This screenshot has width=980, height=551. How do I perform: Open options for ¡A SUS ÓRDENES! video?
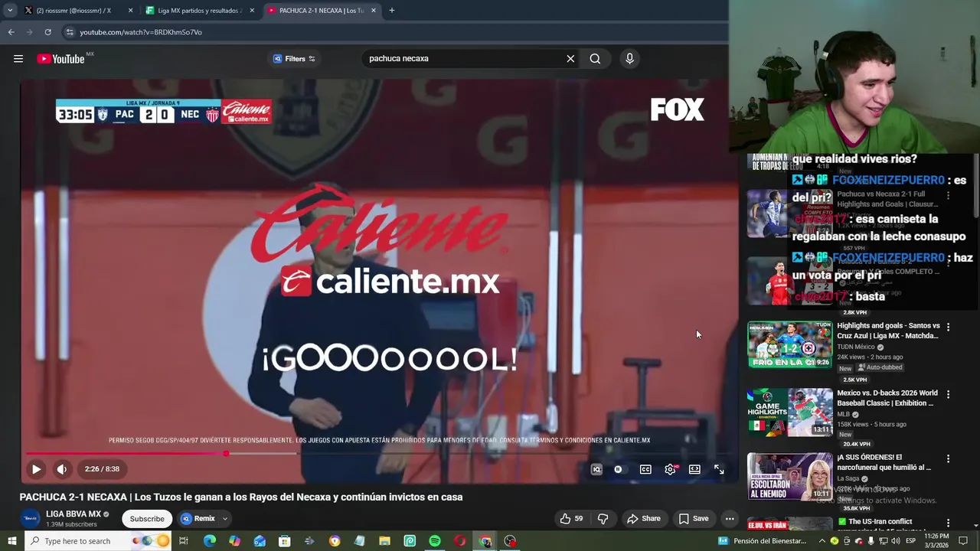948,458
